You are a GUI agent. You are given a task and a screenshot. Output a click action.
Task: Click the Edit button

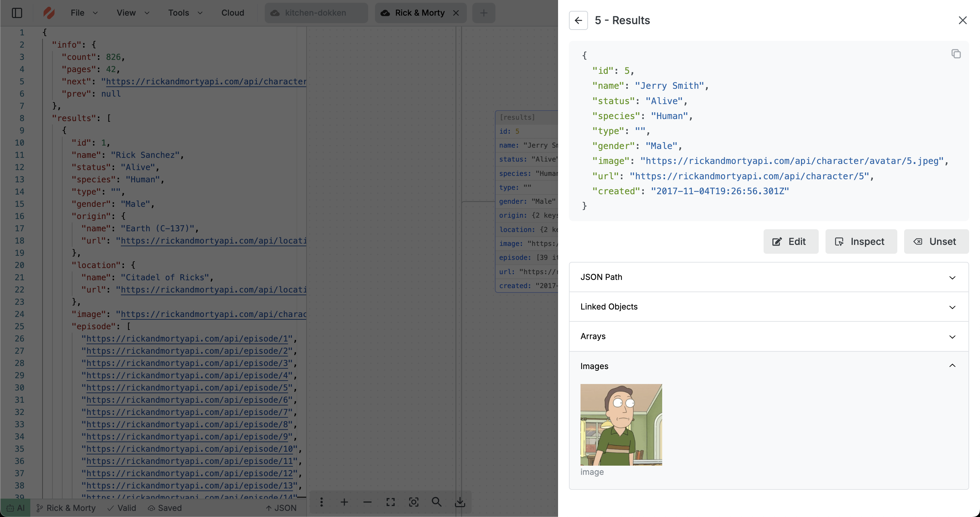(790, 241)
